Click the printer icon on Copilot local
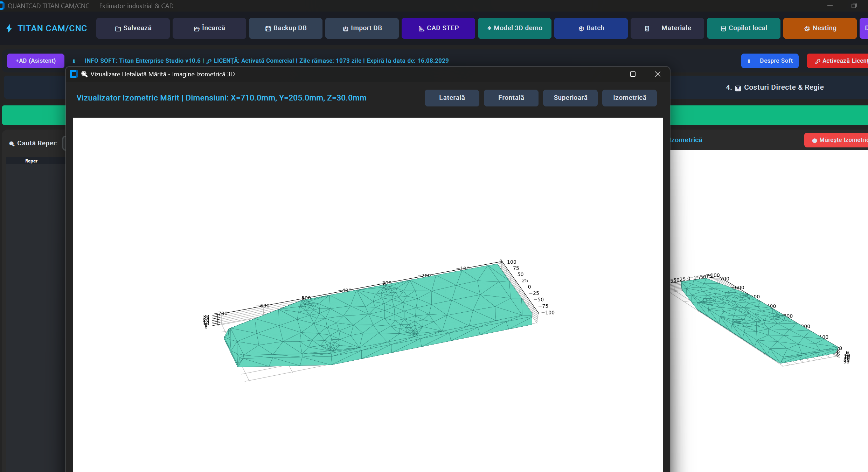Image resolution: width=868 pixels, height=472 pixels. [x=723, y=29]
